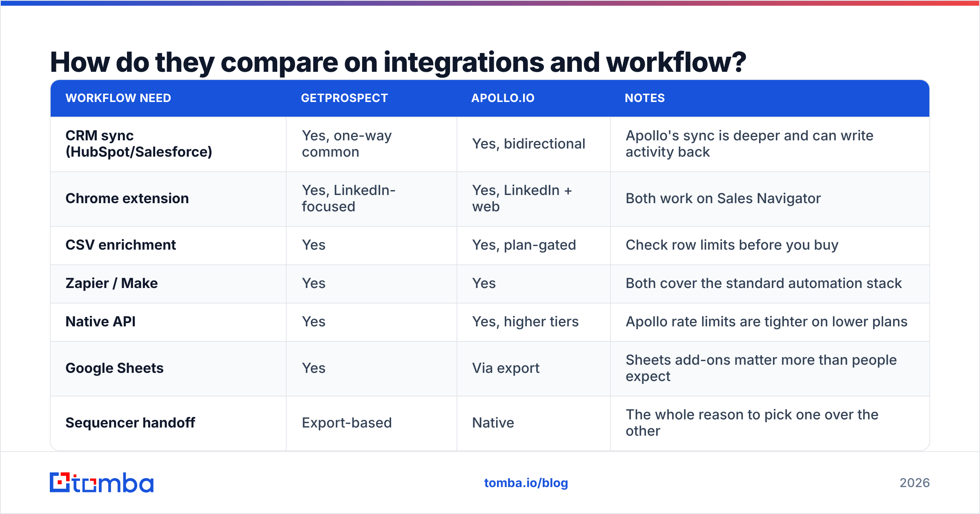Click the tomba logo
The height and width of the screenshot is (514, 980).
(102, 483)
